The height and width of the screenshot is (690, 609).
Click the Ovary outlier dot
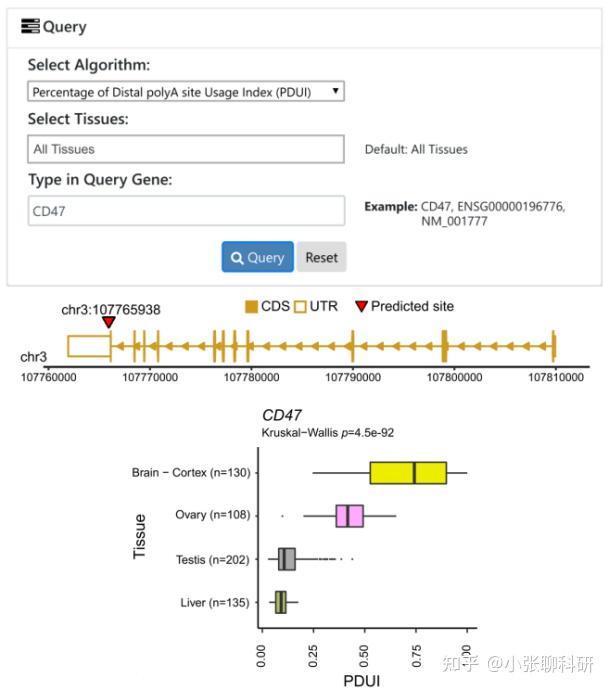pyautogui.click(x=282, y=515)
